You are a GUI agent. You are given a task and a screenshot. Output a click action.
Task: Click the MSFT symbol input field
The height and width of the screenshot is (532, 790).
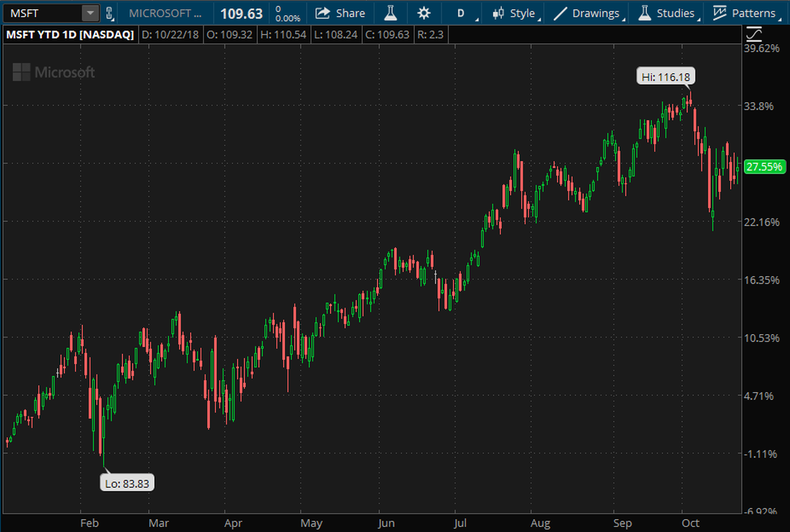tap(42, 13)
